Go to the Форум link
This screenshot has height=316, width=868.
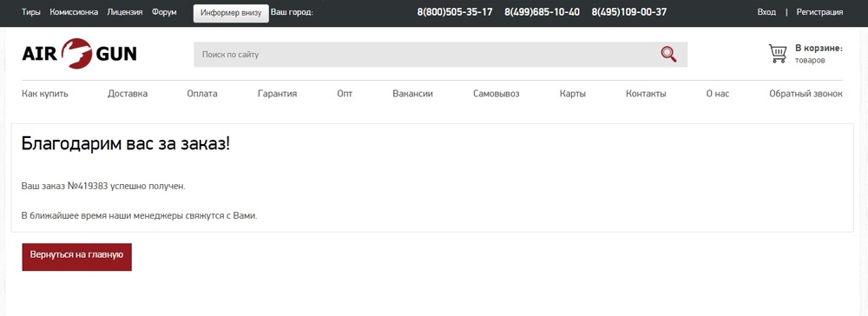pyautogui.click(x=164, y=12)
